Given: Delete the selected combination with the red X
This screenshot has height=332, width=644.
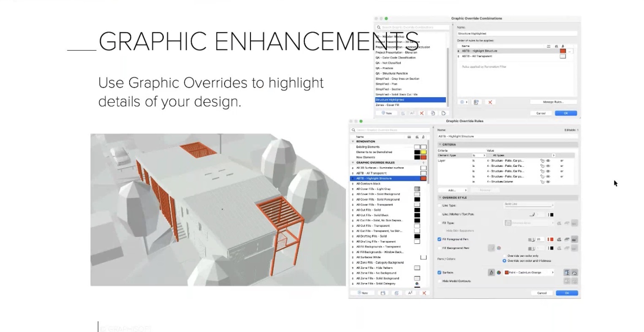Looking at the screenshot, I should [421, 113].
